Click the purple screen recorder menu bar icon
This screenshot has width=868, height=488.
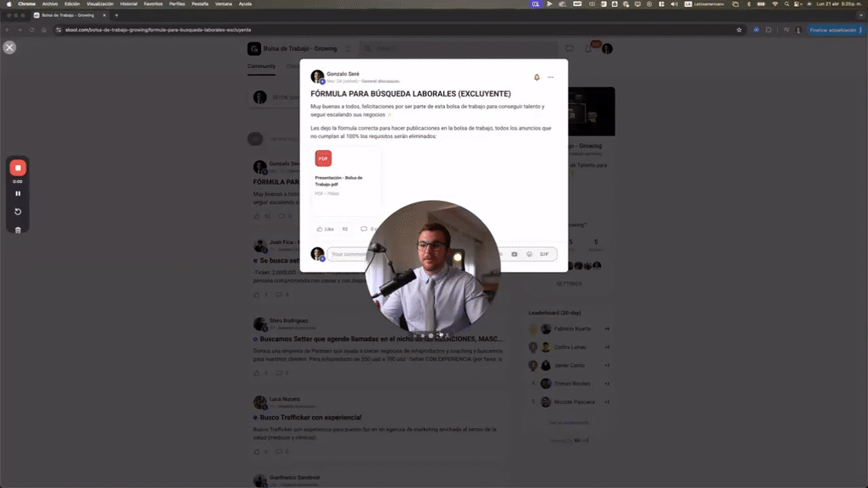point(536,4)
